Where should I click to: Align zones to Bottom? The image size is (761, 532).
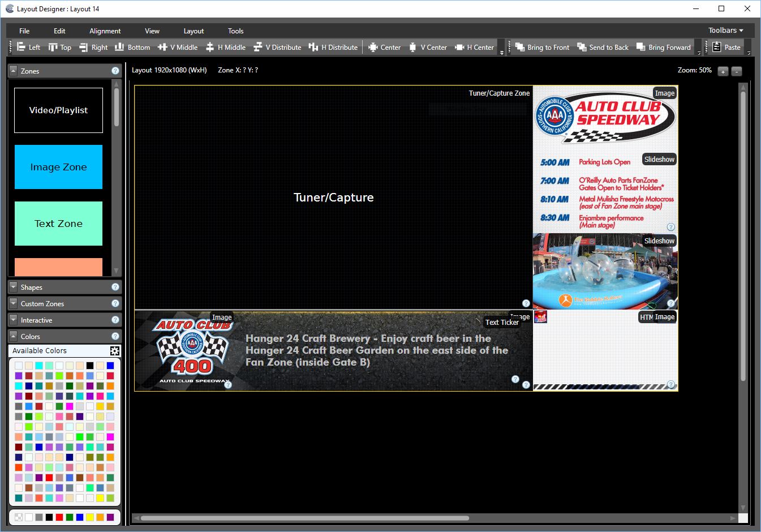click(132, 48)
